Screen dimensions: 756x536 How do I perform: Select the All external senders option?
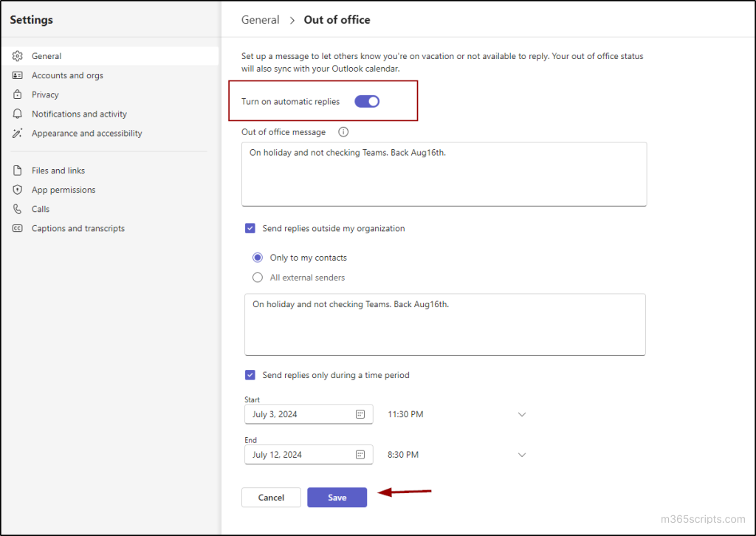coord(257,278)
